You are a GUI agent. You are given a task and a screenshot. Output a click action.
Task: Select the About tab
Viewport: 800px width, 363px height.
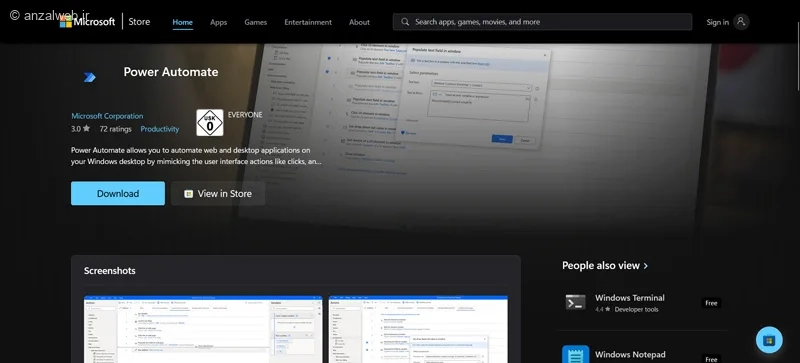(x=359, y=22)
